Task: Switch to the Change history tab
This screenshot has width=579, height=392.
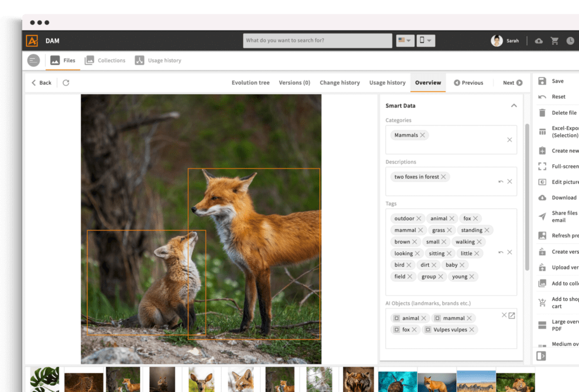Action: click(339, 82)
